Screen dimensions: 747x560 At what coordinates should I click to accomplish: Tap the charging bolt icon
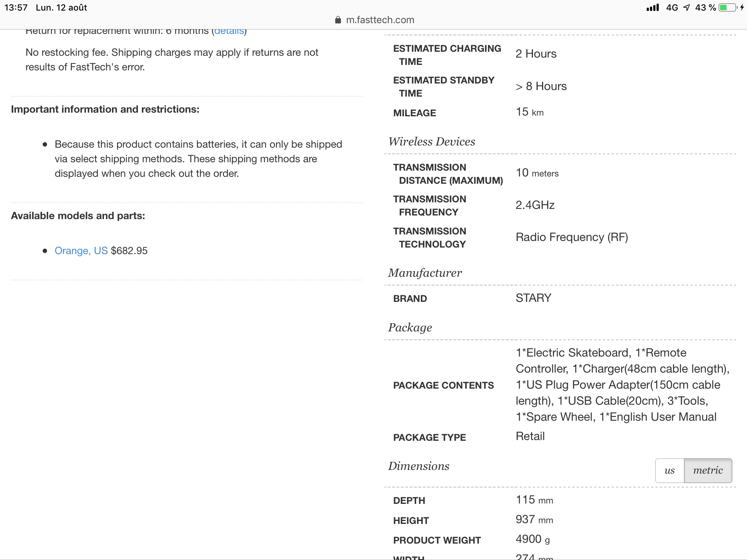click(x=742, y=8)
